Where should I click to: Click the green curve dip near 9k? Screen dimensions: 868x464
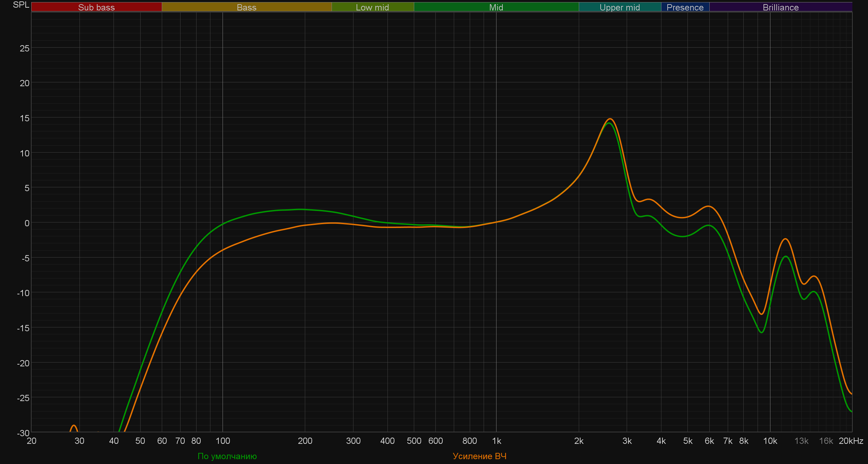(761, 332)
